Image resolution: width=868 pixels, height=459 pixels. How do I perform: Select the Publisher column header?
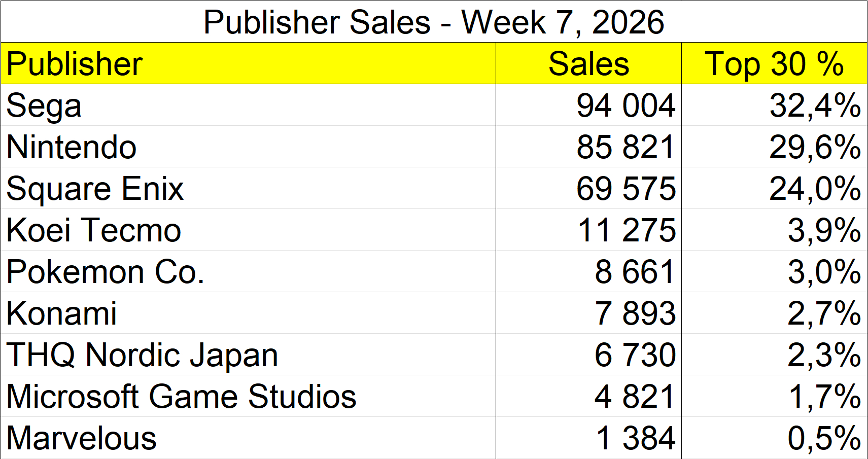click(x=75, y=64)
